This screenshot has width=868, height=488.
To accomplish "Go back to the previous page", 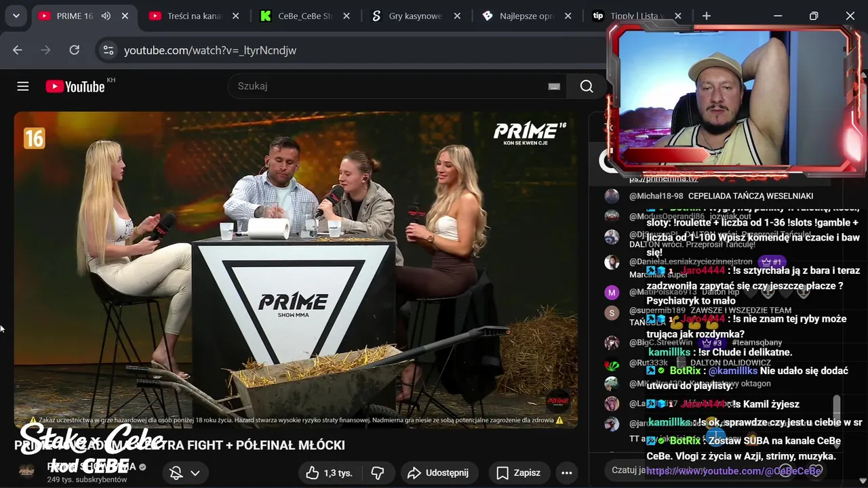I will coord(18,50).
